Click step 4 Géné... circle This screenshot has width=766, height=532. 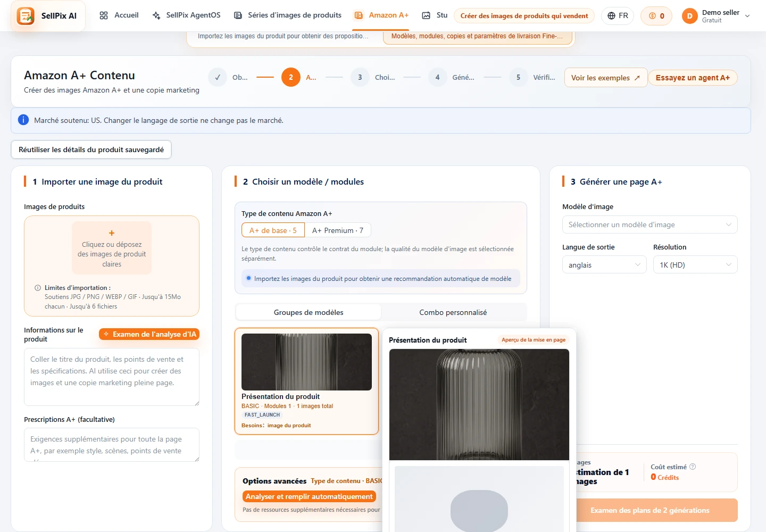tap(438, 77)
